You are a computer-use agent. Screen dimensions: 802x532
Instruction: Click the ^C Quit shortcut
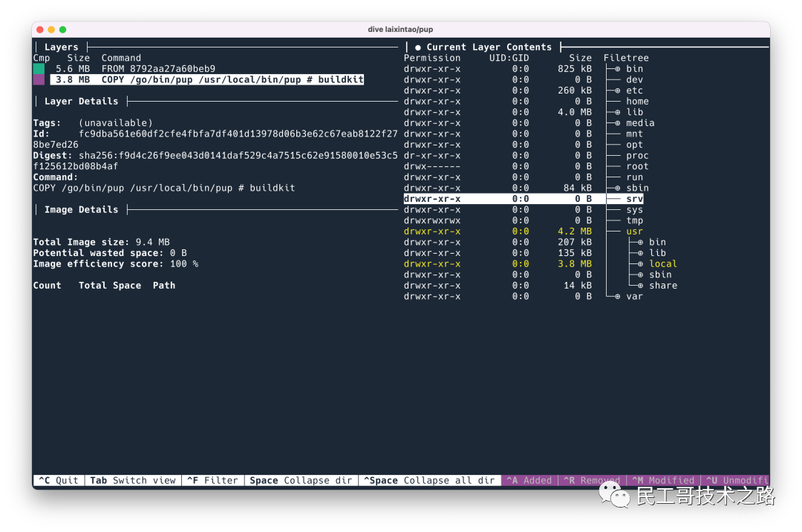click(59, 481)
